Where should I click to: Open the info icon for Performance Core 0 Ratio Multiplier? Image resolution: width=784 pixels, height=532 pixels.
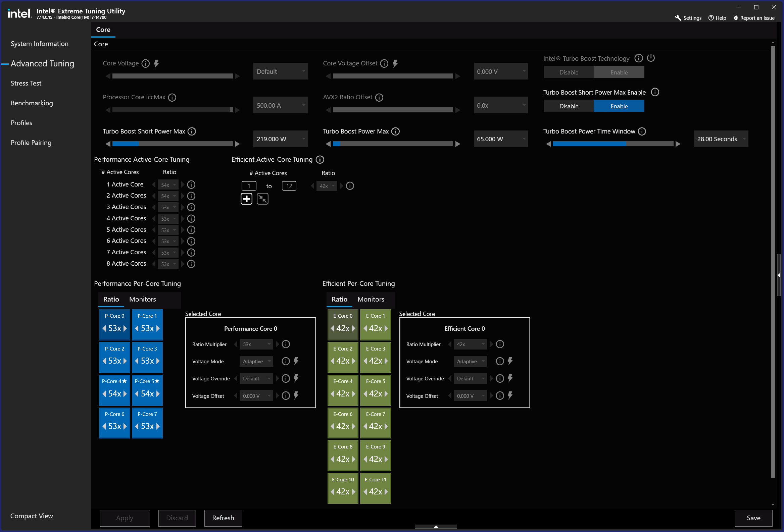[x=286, y=344]
